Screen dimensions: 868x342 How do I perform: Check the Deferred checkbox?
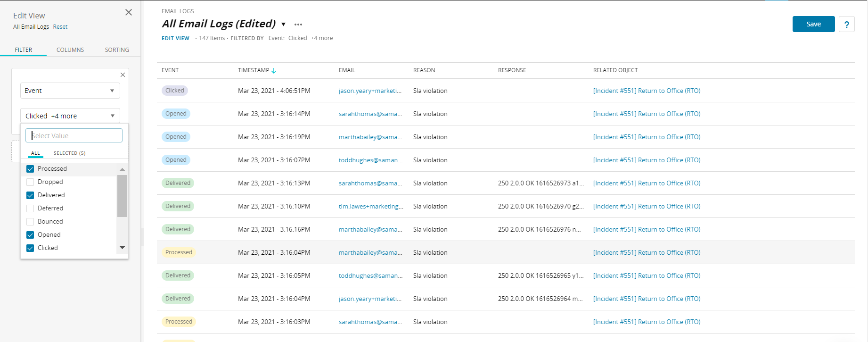pyautogui.click(x=30, y=209)
